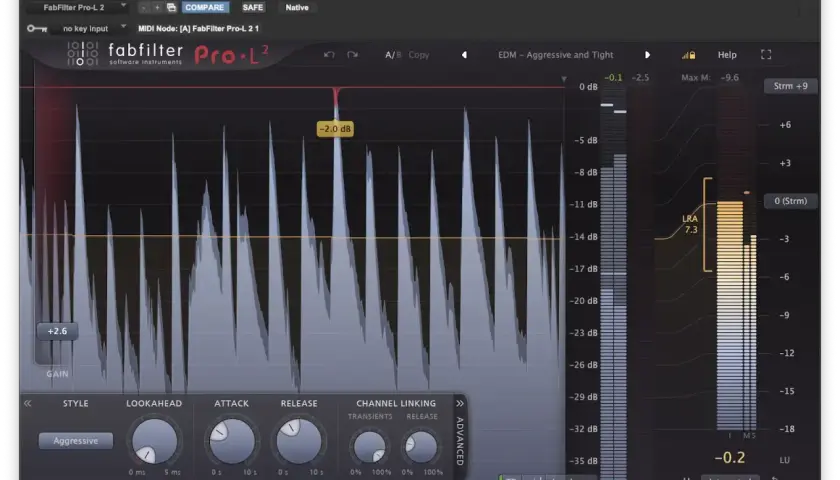840x480 pixels.
Task: Click the -2.5 peak reduction readout
Action: tap(640, 78)
